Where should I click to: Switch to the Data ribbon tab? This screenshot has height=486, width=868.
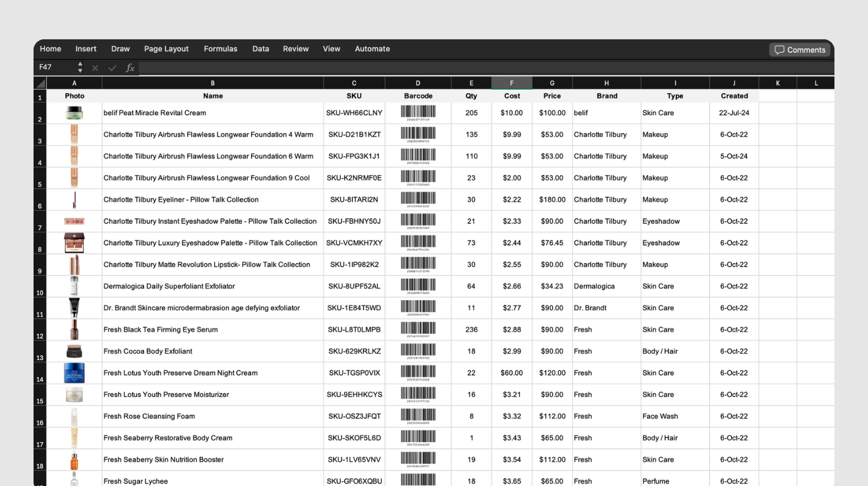pyautogui.click(x=260, y=49)
